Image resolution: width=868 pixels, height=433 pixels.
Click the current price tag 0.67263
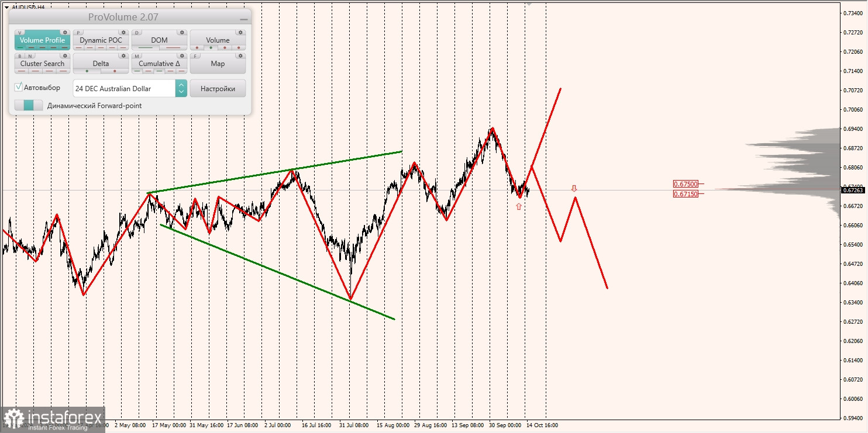tap(854, 190)
